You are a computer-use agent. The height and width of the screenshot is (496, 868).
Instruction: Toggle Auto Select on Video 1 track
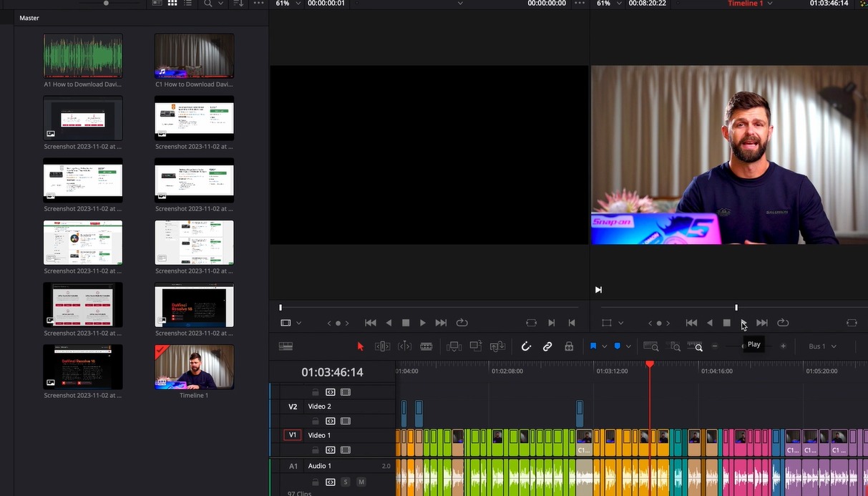[x=331, y=450]
